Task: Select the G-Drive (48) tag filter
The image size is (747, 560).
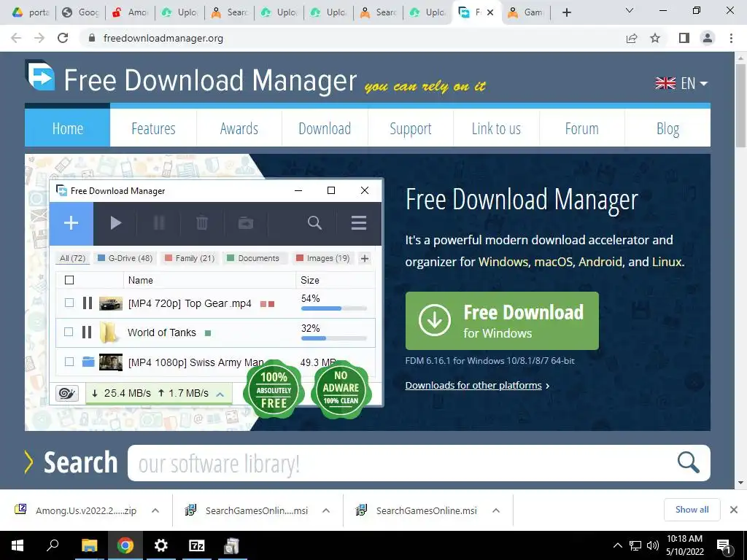Action: pos(125,258)
